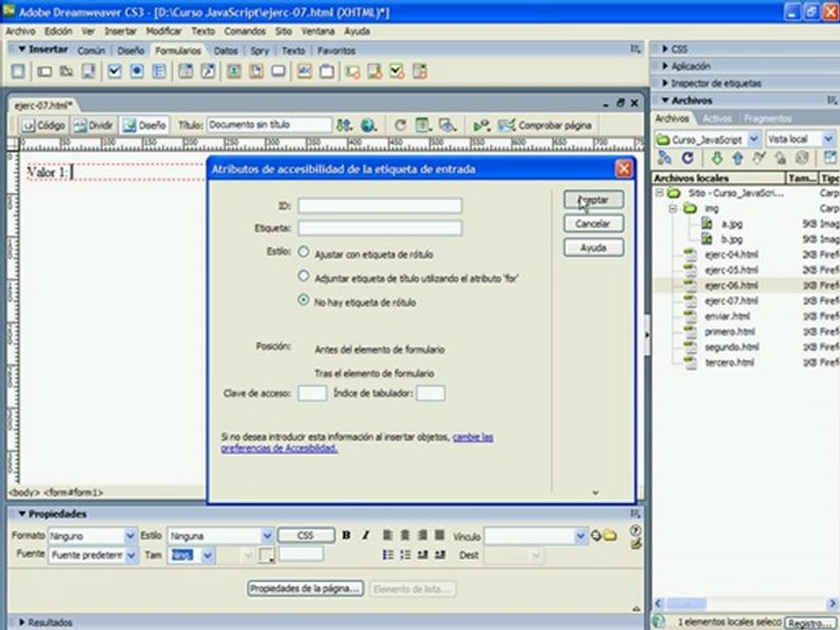Insert a Radio Group form element
Image resolution: width=840 pixels, height=630 pixels.
[x=159, y=71]
